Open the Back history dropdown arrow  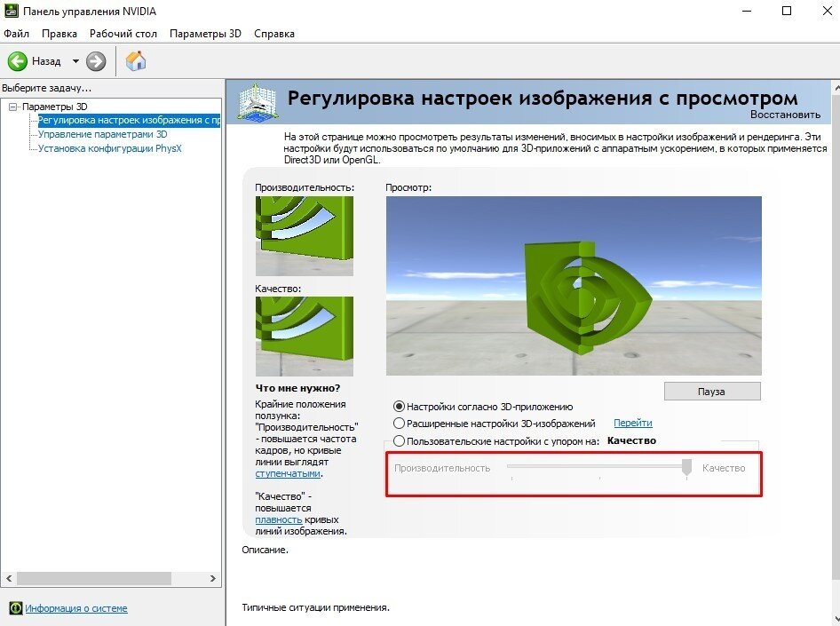pyautogui.click(x=75, y=61)
